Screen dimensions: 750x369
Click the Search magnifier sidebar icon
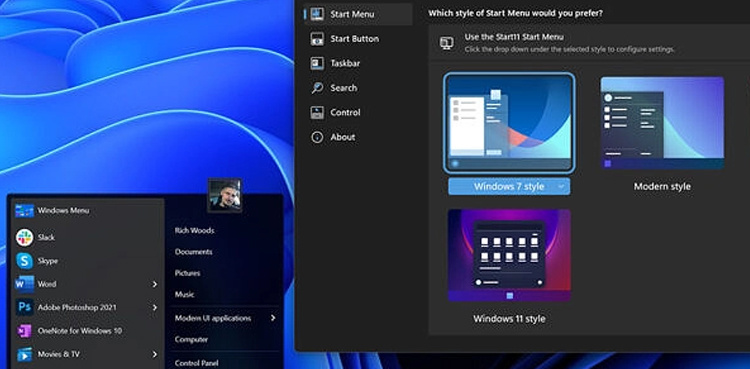coord(317,88)
